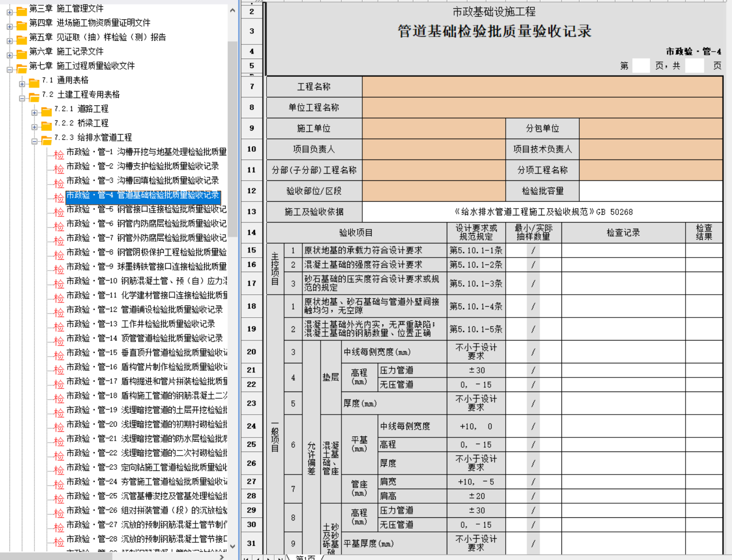
Task: Click tree panel scrollbar up arrow
Action: pos(233,10)
